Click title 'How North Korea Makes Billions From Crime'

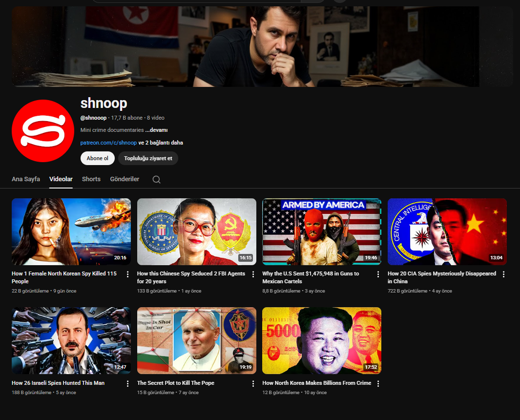click(317, 383)
